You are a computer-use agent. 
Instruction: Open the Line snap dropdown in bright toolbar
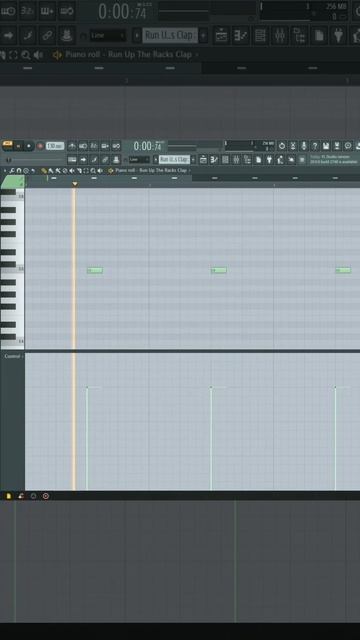point(139,160)
